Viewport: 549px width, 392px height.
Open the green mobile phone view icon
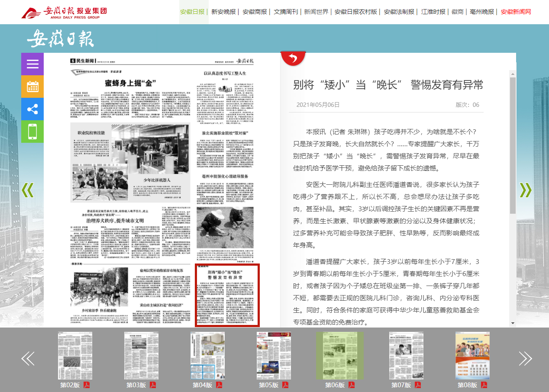click(32, 132)
